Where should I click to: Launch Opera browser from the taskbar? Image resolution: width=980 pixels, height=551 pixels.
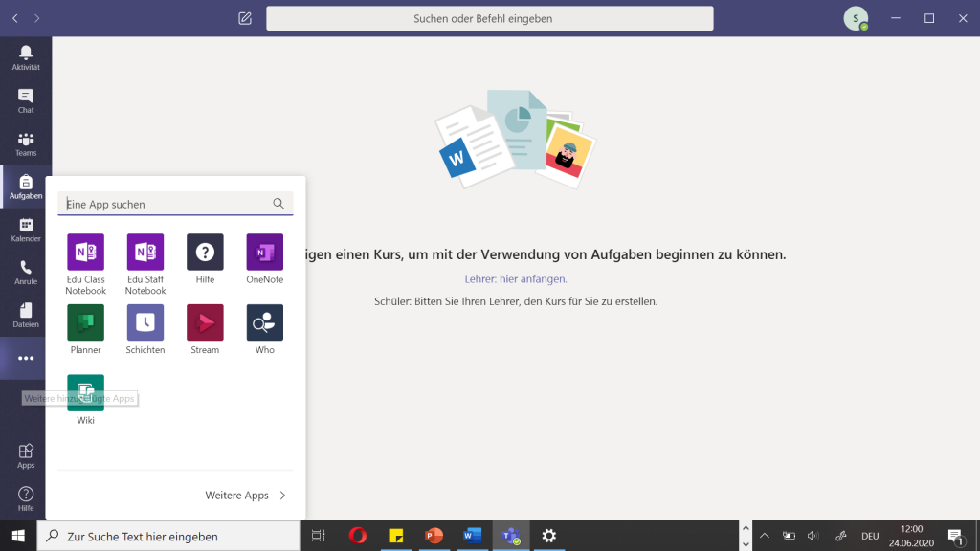[358, 536]
